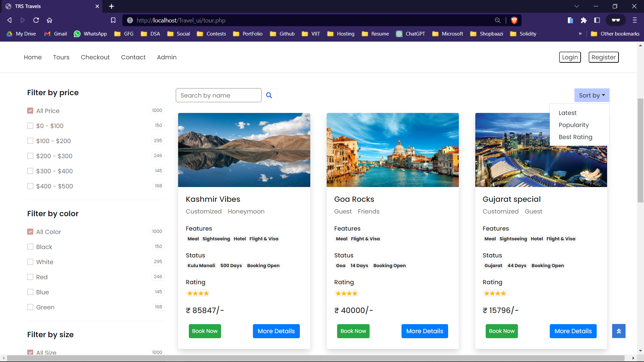Viewport: 644px width, 362px height.
Task: Click the bookmark this page icon
Action: (113, 20)
